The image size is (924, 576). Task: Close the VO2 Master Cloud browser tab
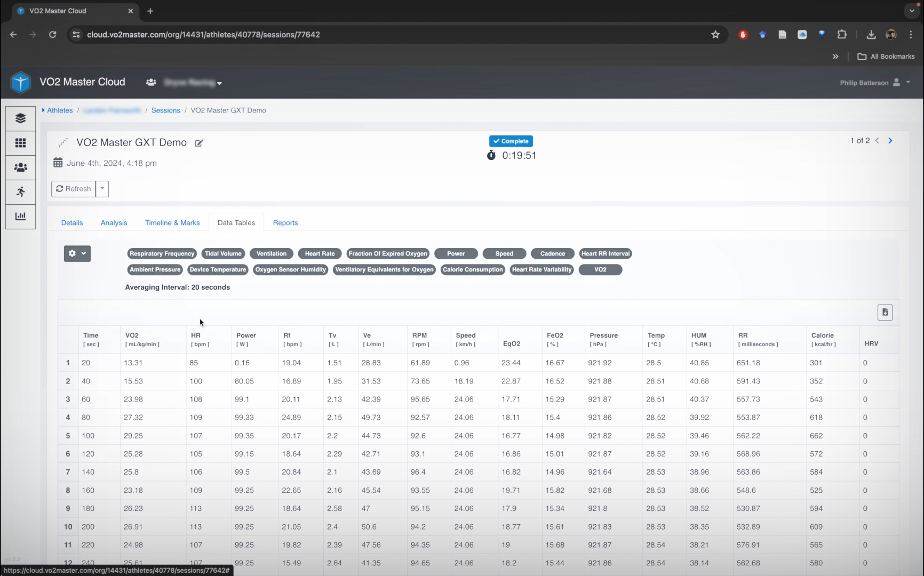pyautogui.click(x=131, y=11)
